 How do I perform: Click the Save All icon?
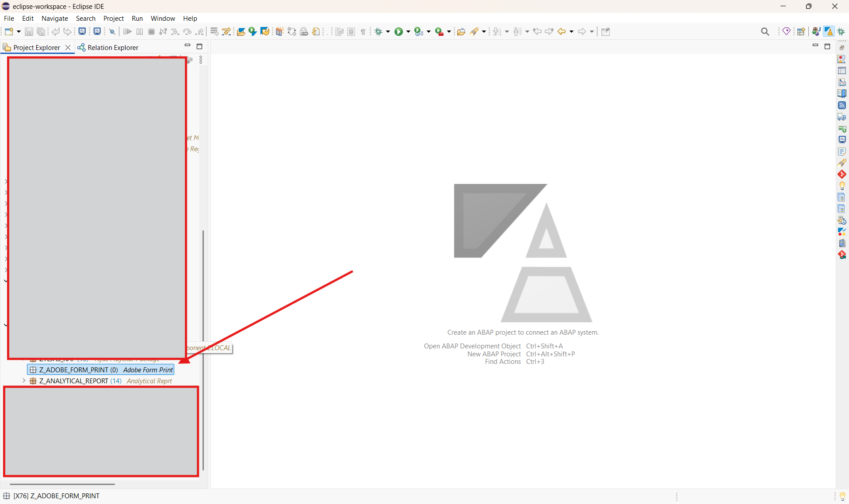pos(41,31)
